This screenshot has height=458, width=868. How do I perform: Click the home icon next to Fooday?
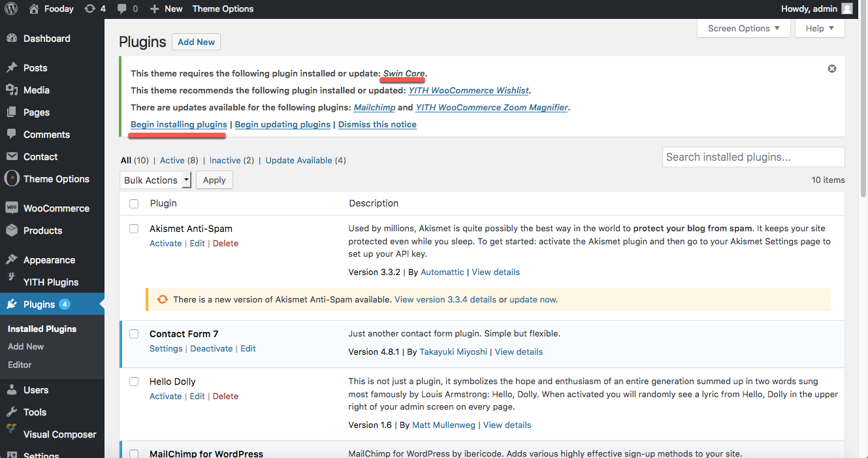coord(34,9)
